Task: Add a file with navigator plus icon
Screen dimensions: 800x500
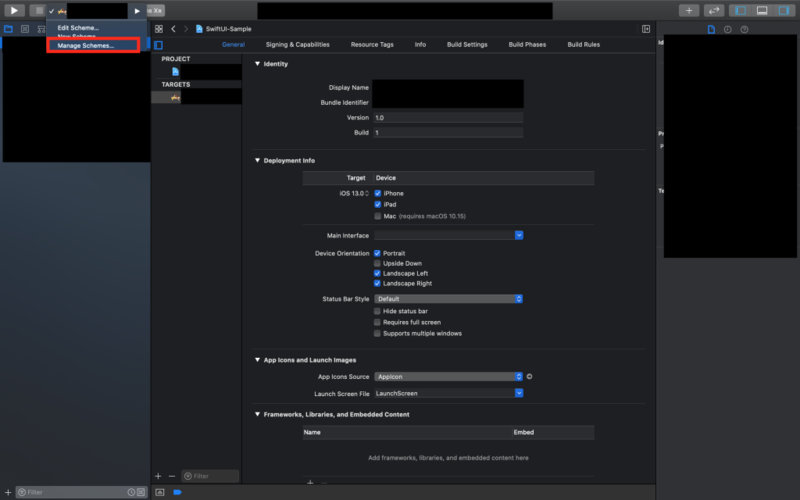Action: (x=8, y=492)
